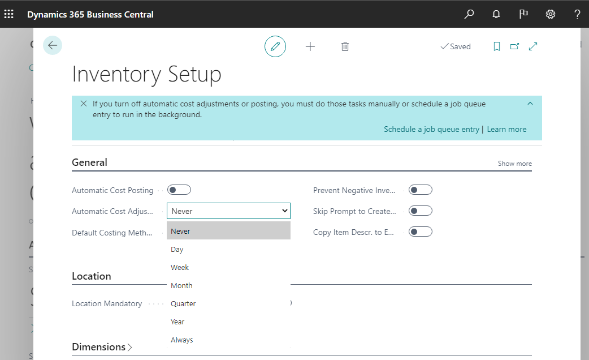Click Show more in General section
The height and width of the screenshot is (360, 589).
click(x=515, y=163)
